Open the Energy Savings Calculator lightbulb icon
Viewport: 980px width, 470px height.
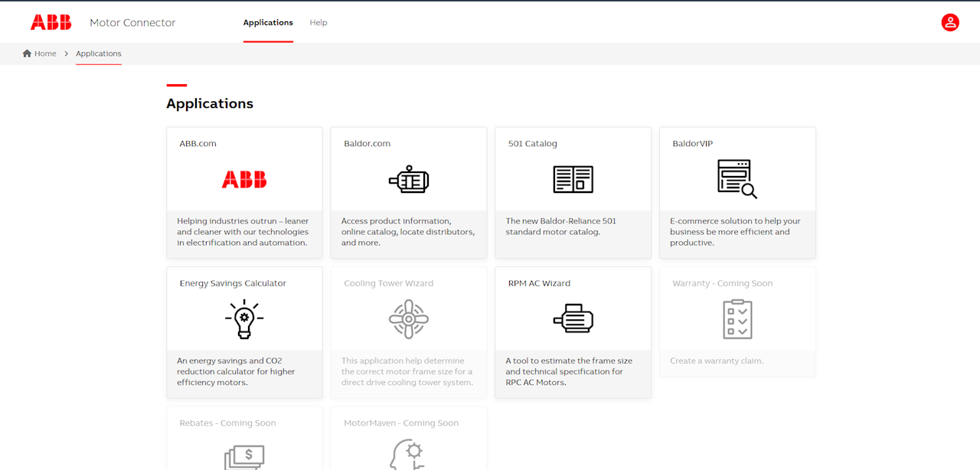[x=244, y=318]
